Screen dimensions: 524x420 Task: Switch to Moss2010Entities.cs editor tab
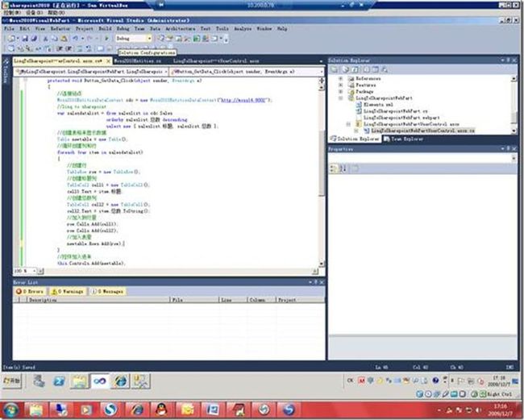tap(137, 61)
